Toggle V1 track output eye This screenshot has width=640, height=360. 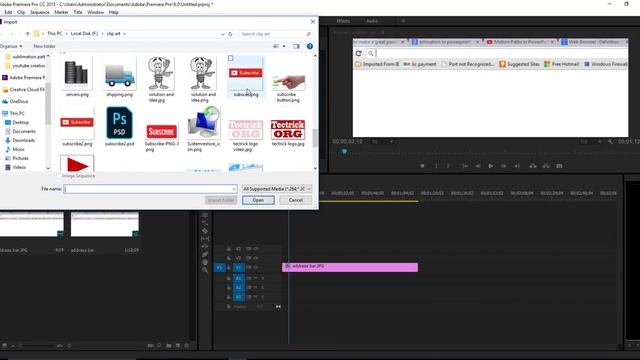(x=256, y=267)
